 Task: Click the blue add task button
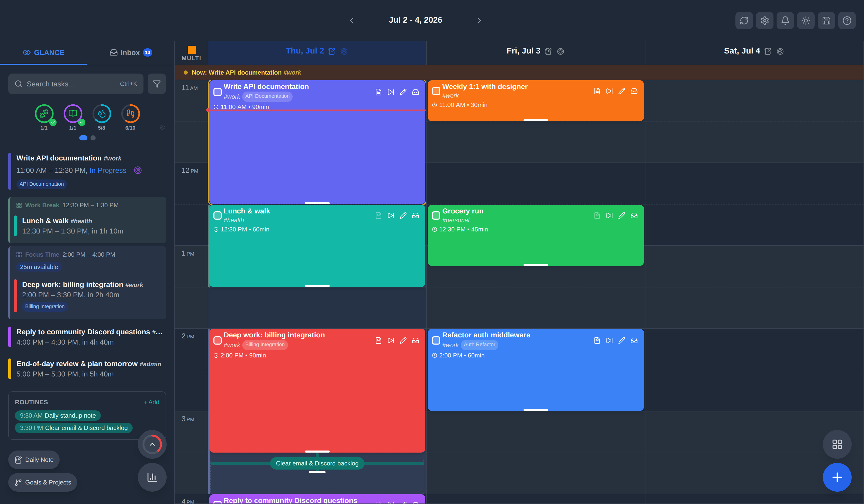pos(837,477)
